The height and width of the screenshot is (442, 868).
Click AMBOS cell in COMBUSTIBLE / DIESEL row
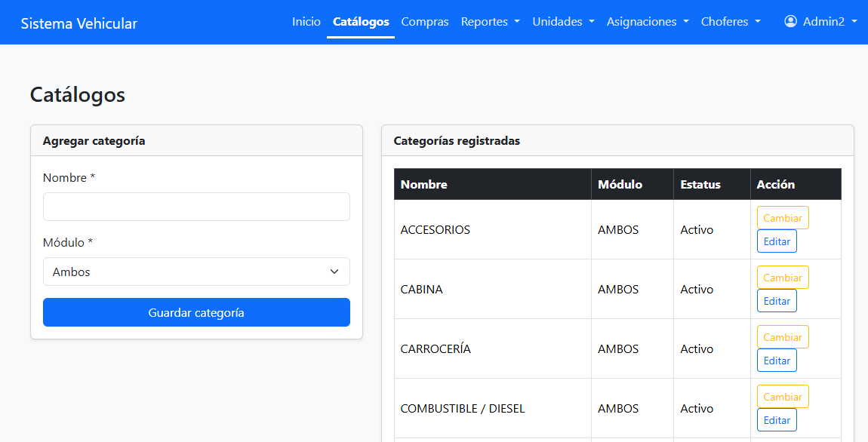pyautogui.click(x=633, y=408)
